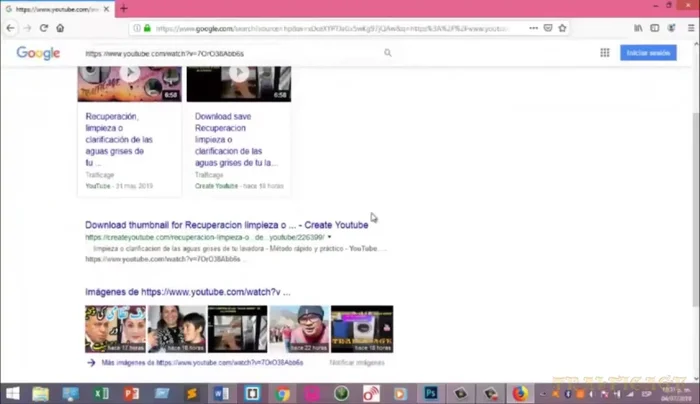Image resolution: width=700 pixels, height=404 pixels.
Task: Click the taskbar clock and date
Action: tap(677, 394)
